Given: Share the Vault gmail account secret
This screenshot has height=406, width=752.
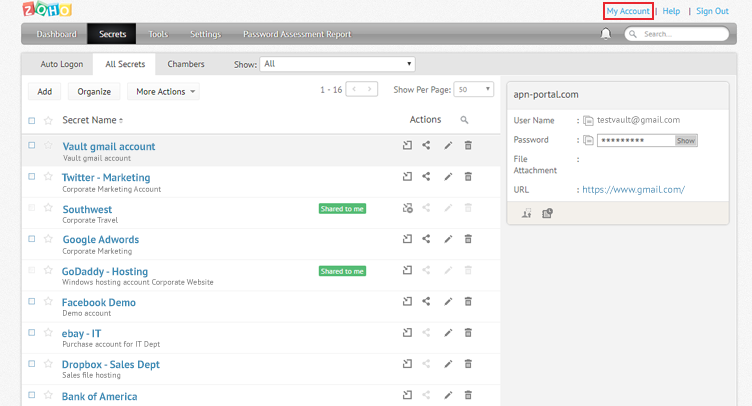Looking at the screenshot, I should click(427, 146).
